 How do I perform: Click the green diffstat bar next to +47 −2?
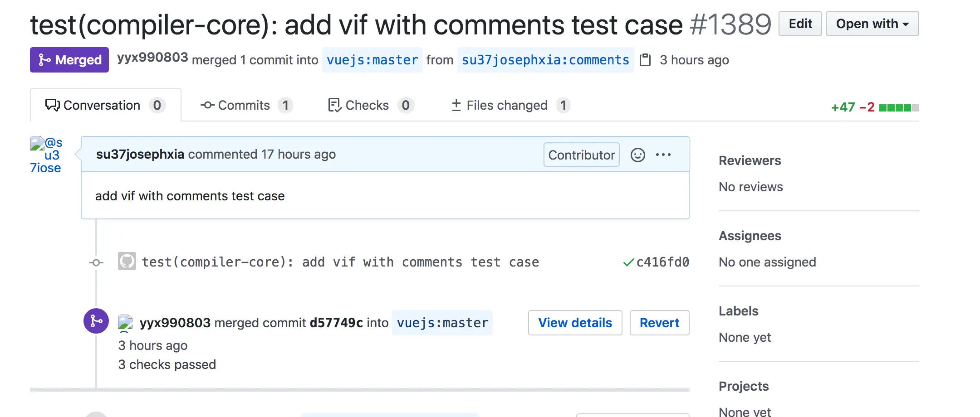tap(899, 108)
